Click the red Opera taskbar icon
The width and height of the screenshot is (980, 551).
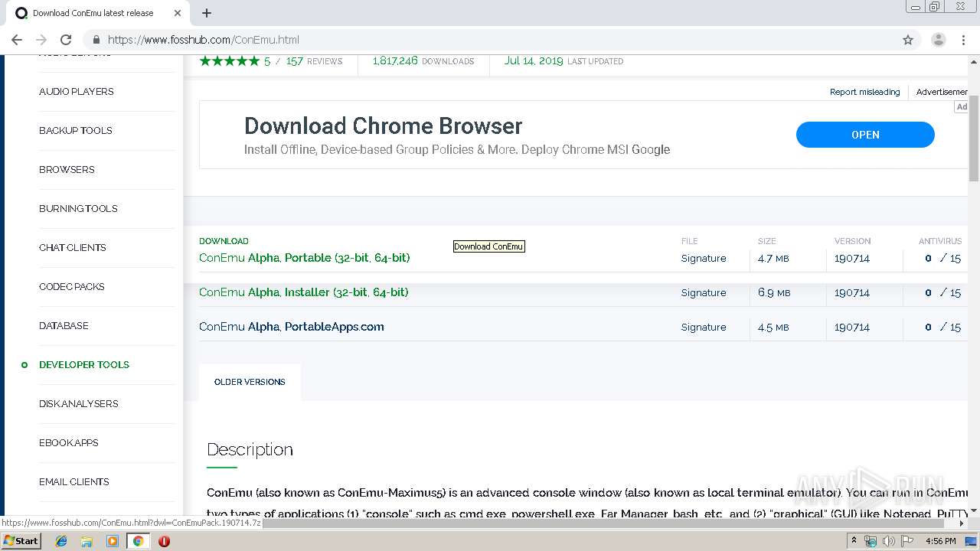point(164,541)
